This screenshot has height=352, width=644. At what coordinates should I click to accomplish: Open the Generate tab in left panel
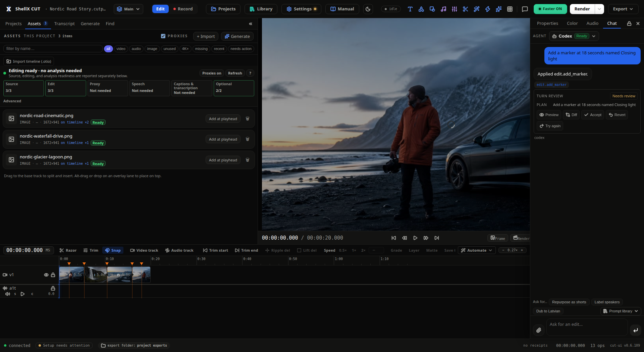90,24
